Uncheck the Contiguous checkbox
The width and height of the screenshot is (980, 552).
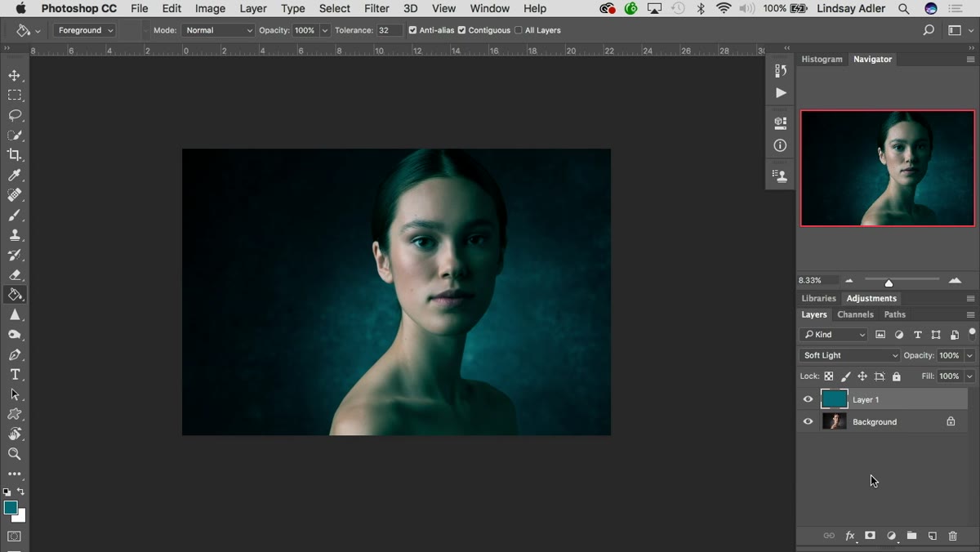point(461,30)
